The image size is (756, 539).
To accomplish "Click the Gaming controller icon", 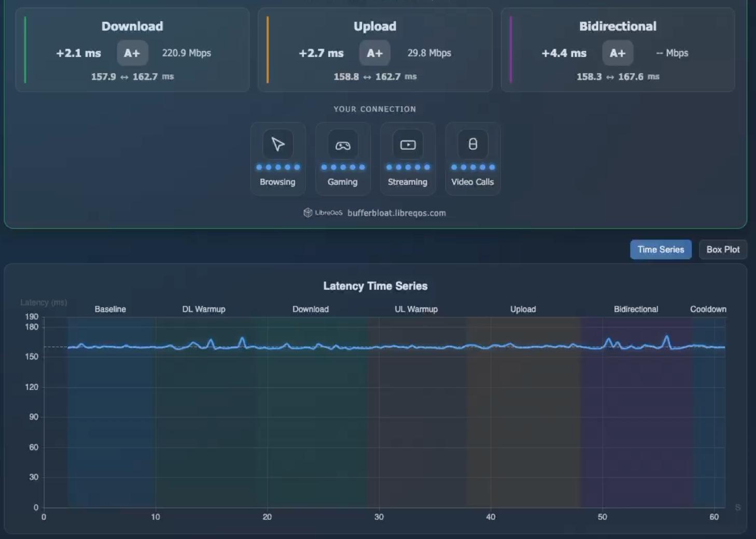I will pos(343,145).
